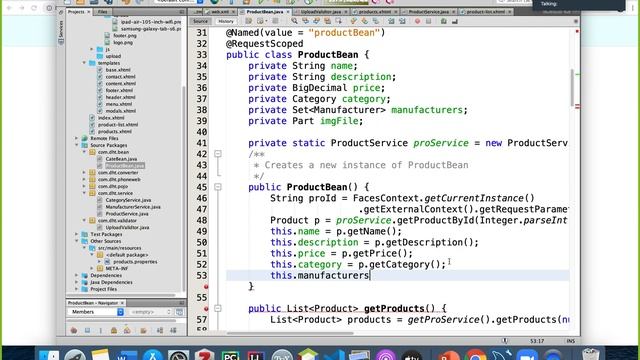Open the product-list.xhtml editor tab
Screen dimensions: 640x360
(486, 12)
